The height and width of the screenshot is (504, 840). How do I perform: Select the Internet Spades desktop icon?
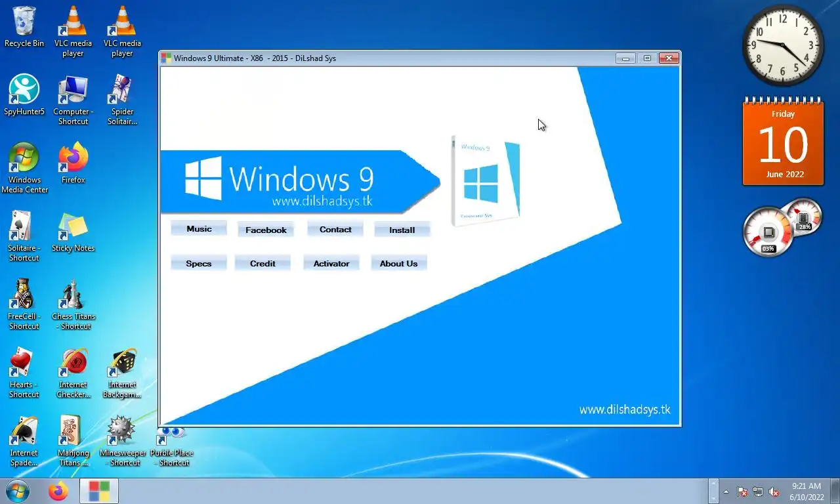[x=24, y=441]
